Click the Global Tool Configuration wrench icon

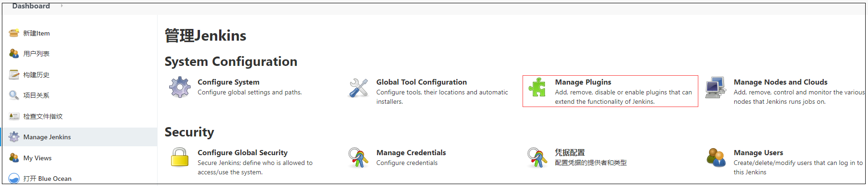point(358,87)
